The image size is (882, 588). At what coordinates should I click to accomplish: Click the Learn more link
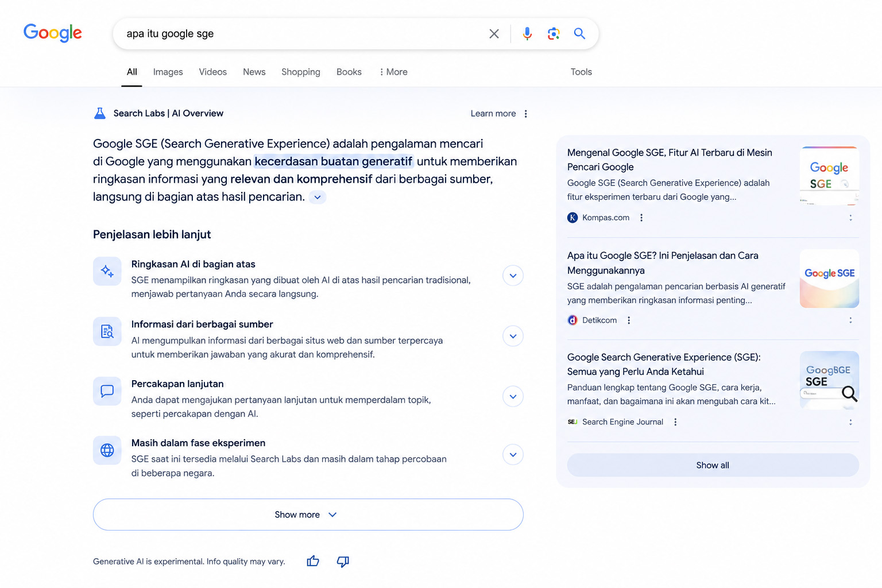point(493,114)
